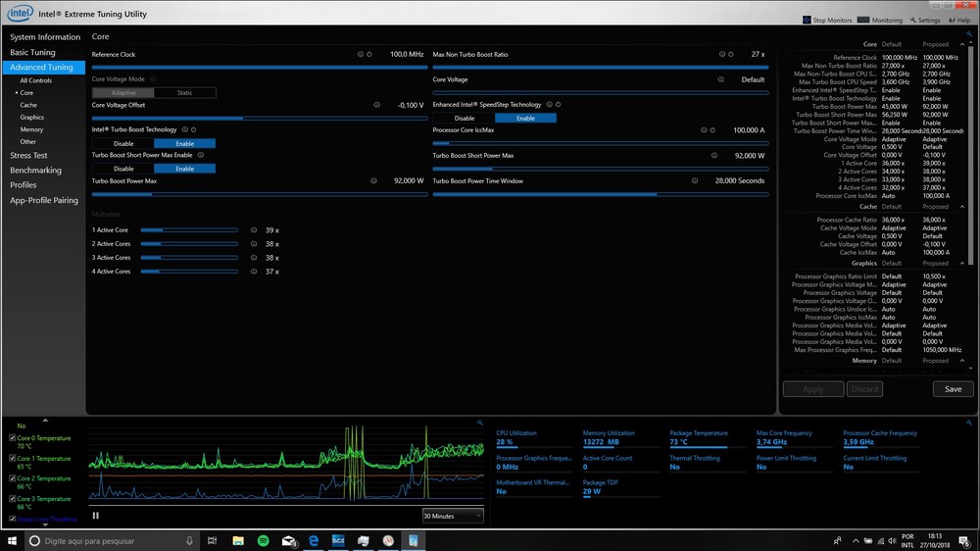
Task: Disable Intel Turbo Boost Technology
Action: tap(123, 143)
